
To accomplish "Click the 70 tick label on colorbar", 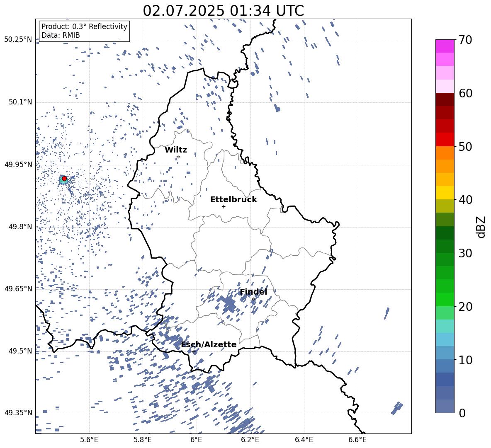I will click(x=465, y=40).
